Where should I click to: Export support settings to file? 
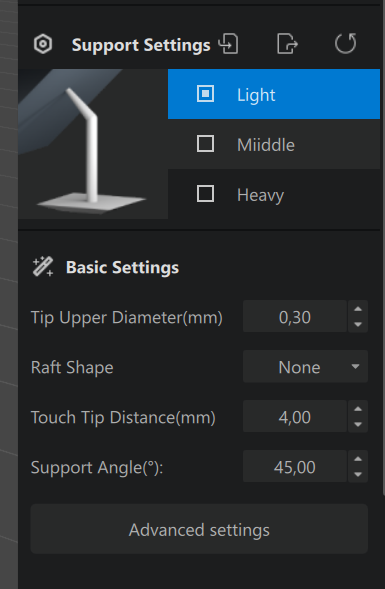tap(287, 44)
